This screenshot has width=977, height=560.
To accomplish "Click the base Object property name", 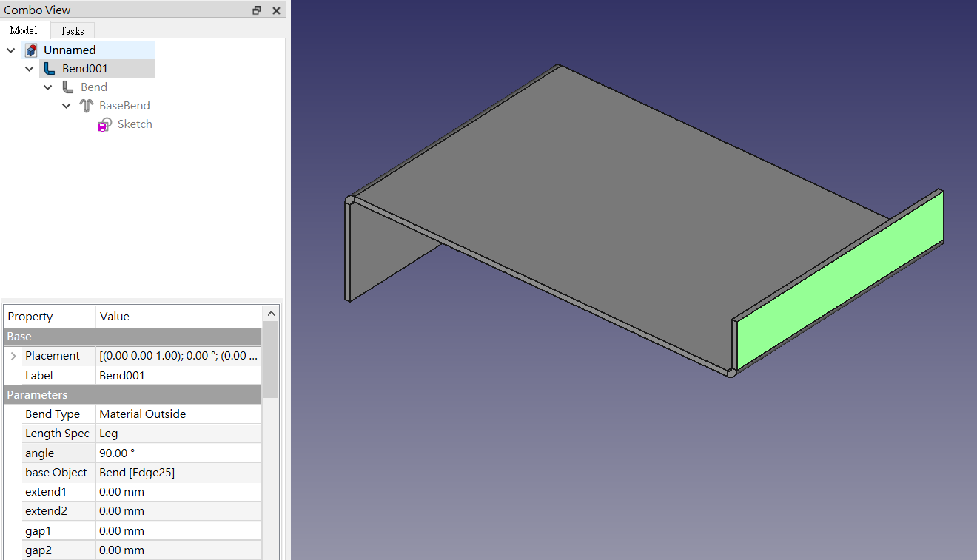I will 56,472.
